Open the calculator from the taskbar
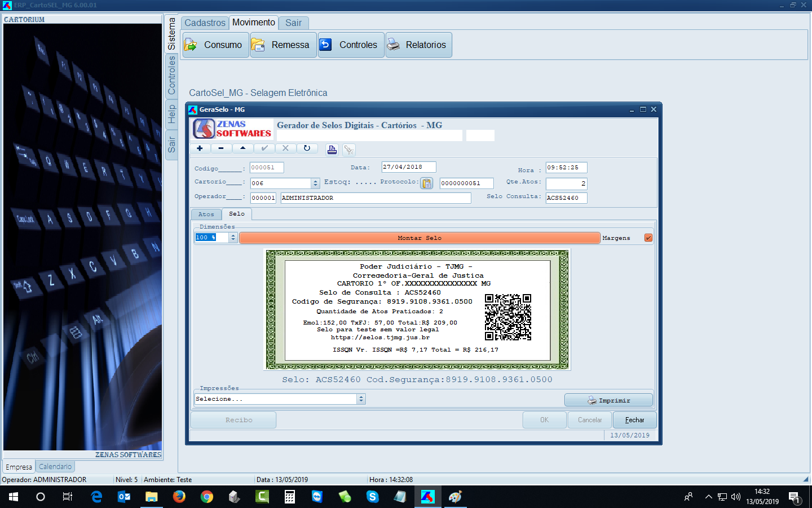 (x=290, y=497)
